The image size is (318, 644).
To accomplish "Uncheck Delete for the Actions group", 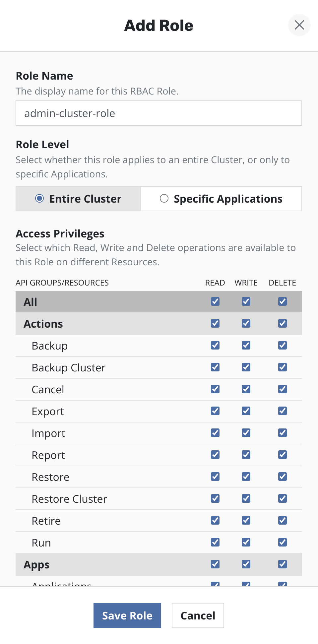I will pyautogui.click(x=283, y=323).
